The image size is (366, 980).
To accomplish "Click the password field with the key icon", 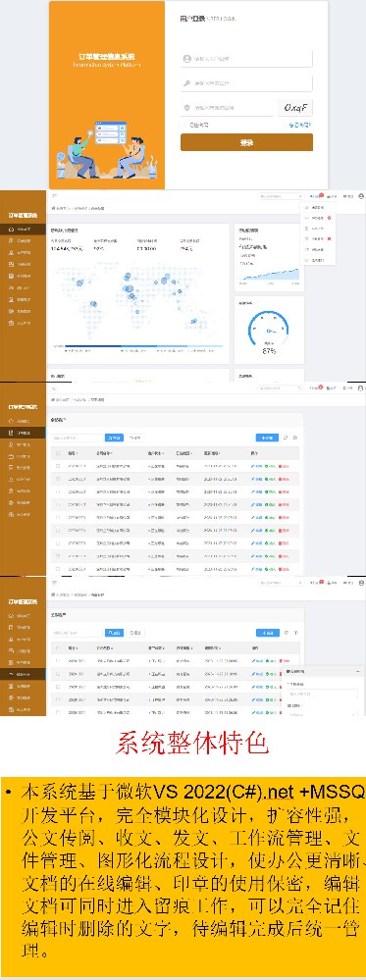I will tap(246, 83).
